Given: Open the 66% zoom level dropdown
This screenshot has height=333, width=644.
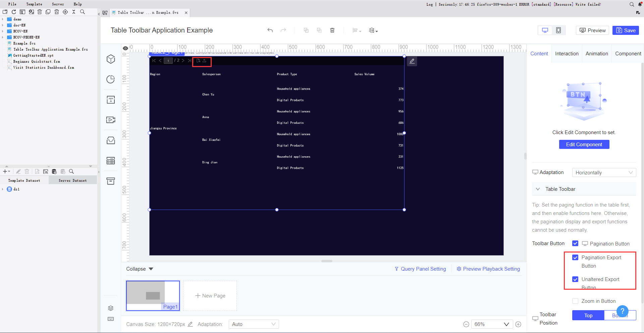Looking at the screenshot, I should point(492,324).
